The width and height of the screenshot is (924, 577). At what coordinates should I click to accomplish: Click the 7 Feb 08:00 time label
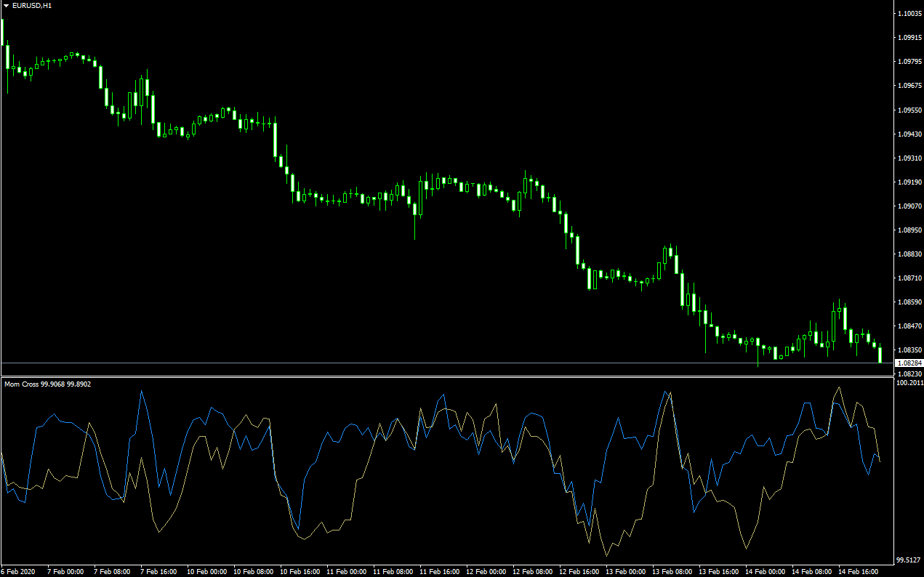pyautogui.click(x=112, y=572)
